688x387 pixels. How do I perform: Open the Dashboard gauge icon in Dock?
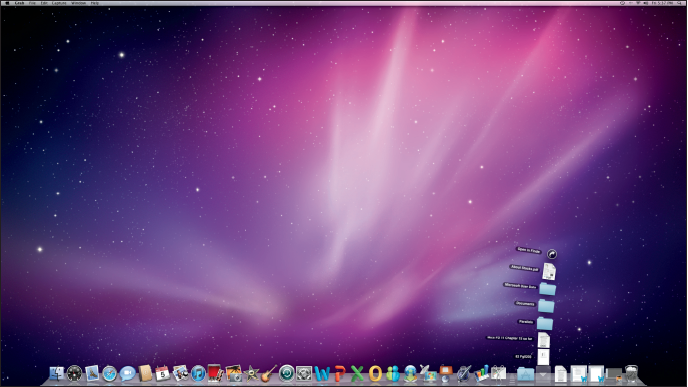[74, 374]
